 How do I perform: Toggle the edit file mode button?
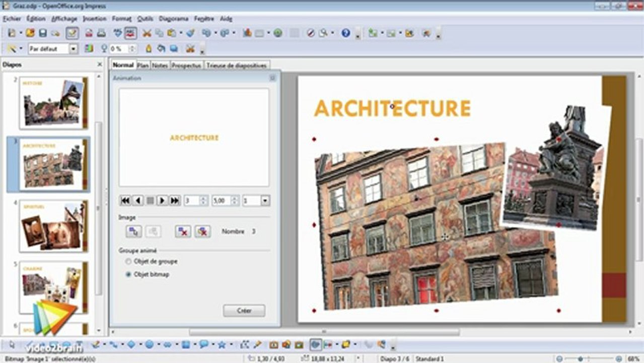[72, 33]
